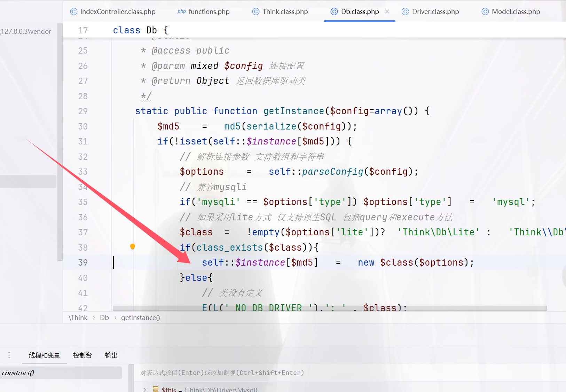The height and width of the screenshot is (392, 566).
Task: Click the class_exists function call
Action: (229, 248)
